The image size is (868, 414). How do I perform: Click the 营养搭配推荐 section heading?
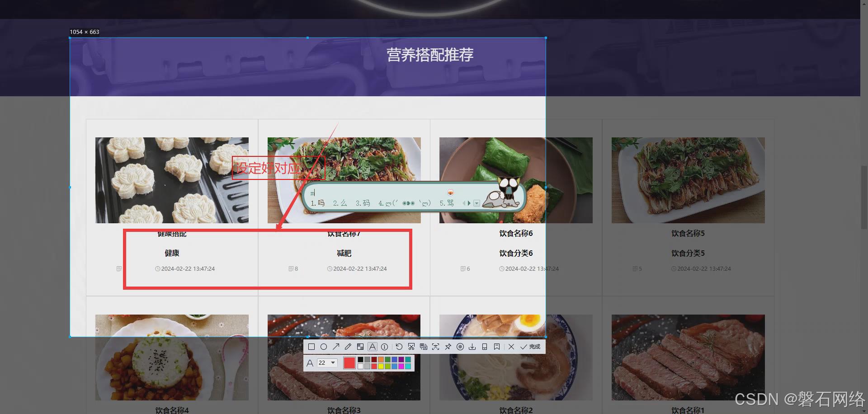click(430, 55)
